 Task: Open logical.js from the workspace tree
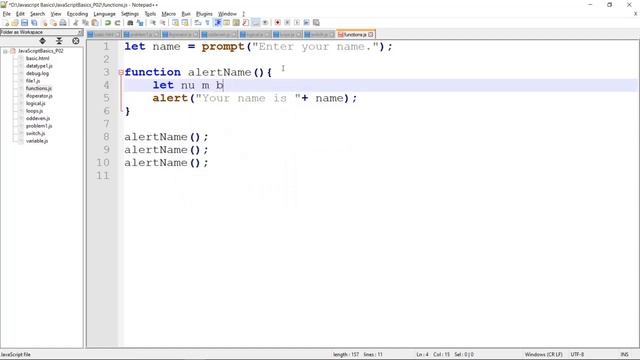[x=36, y=103]
